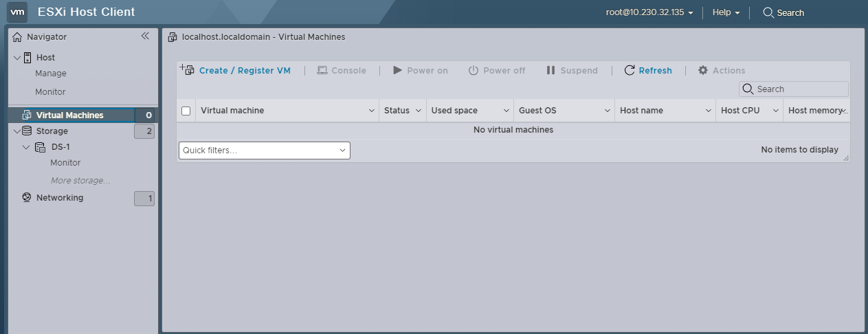
Task: Open the Quick filters dropdown
Action: [265, 151]
